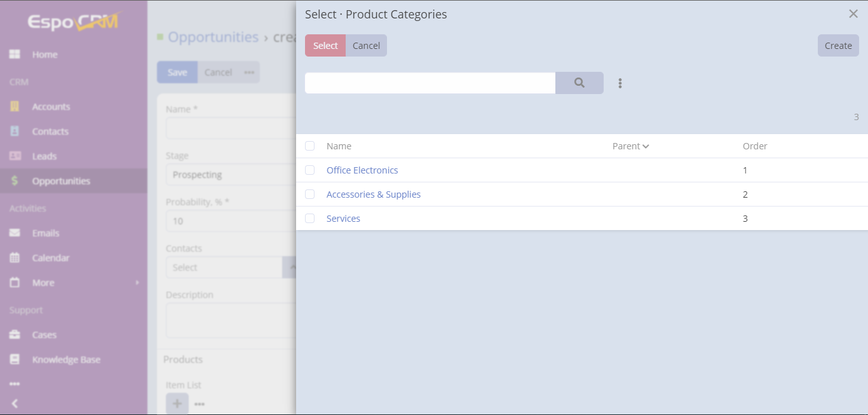Image resolution: width=868 pixels, height=415 pixels.
Task: Click the Home grid icon in sidebar
Action: tap(15, 55)
